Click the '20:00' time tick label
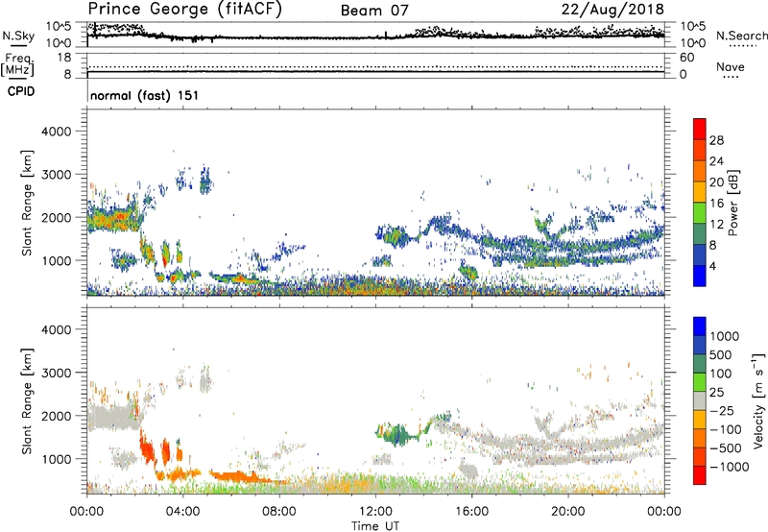768x532 pixels. (567, 512)
